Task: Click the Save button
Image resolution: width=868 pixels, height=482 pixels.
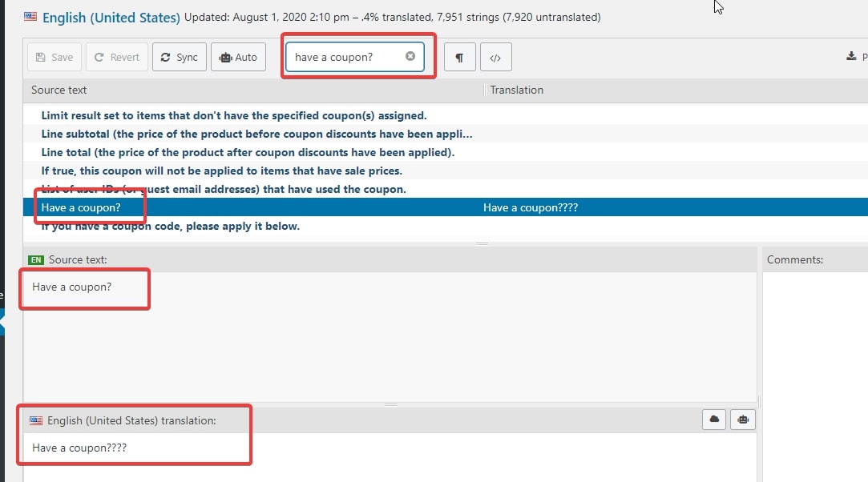Action: pyautogui.click(x=55, y=57)
